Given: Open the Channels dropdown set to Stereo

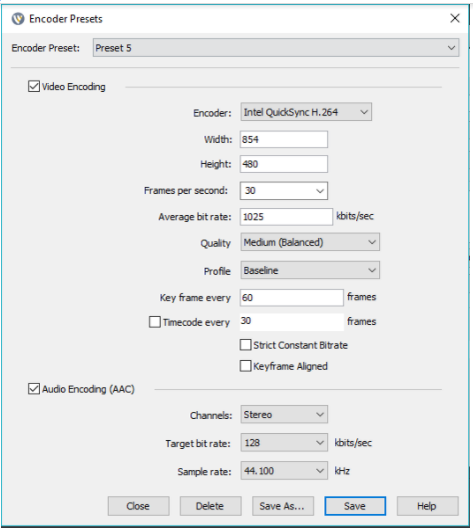Looking at the screenshot, I should 284,415.
